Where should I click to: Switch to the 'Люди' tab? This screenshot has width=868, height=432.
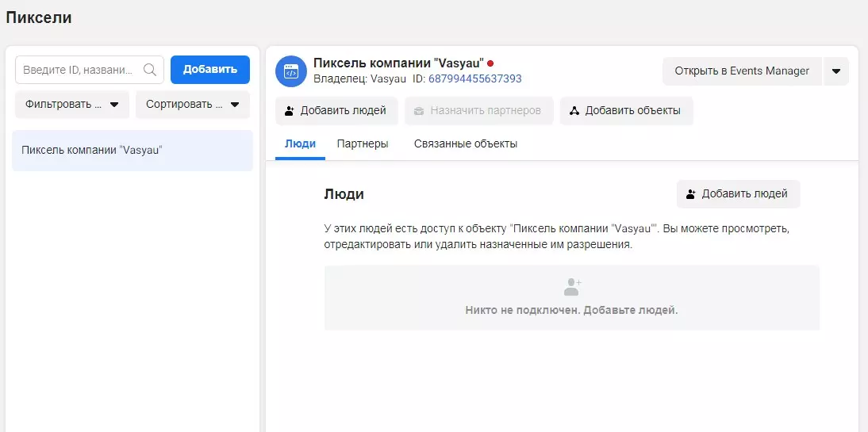[300, 143]
